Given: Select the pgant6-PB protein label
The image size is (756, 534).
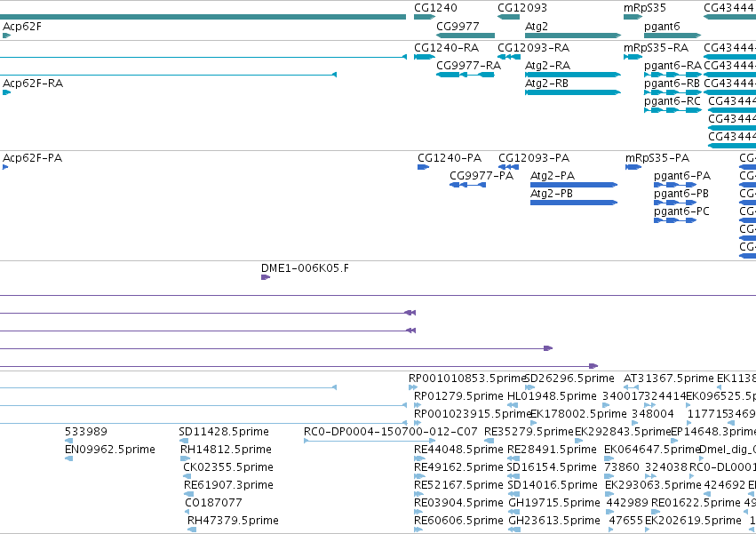Looking at the screenshot, I should [x=681, y=194].
